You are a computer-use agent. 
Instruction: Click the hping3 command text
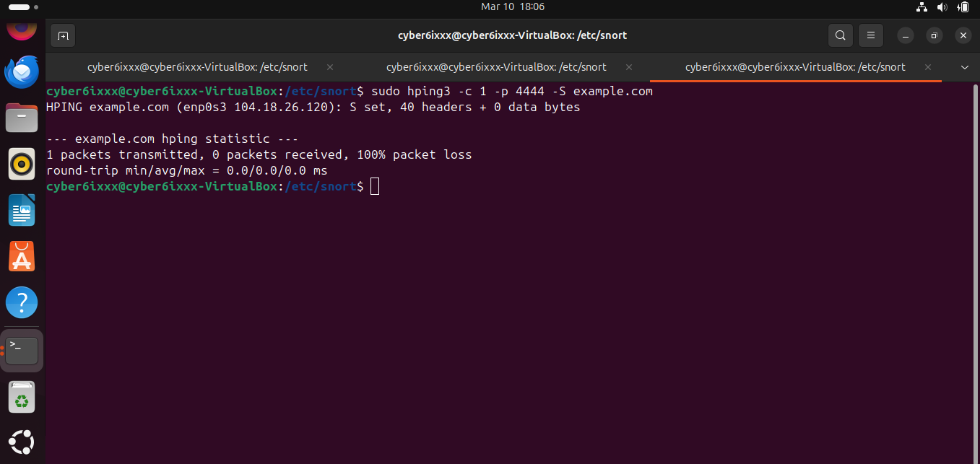click(512, 92)
